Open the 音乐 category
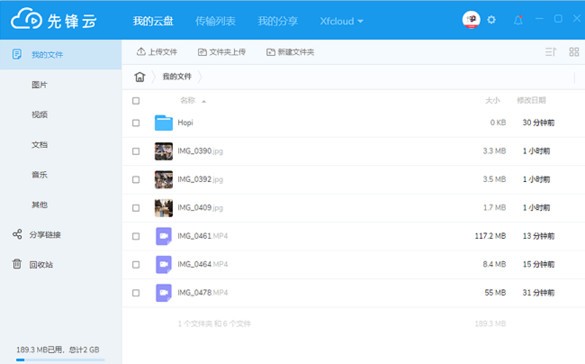This screenshot has width=585, height=364. (39, 175)
